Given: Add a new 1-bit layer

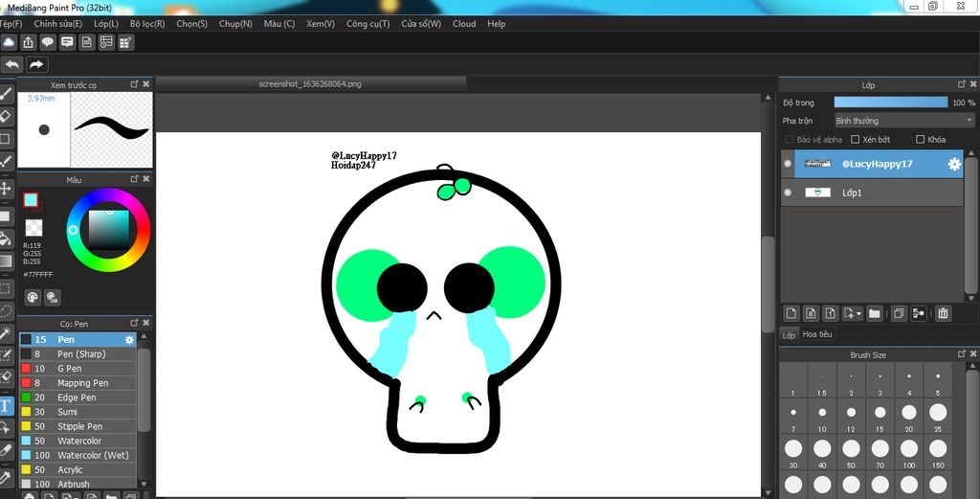Looking at the screenshot, I should point(830,313).
